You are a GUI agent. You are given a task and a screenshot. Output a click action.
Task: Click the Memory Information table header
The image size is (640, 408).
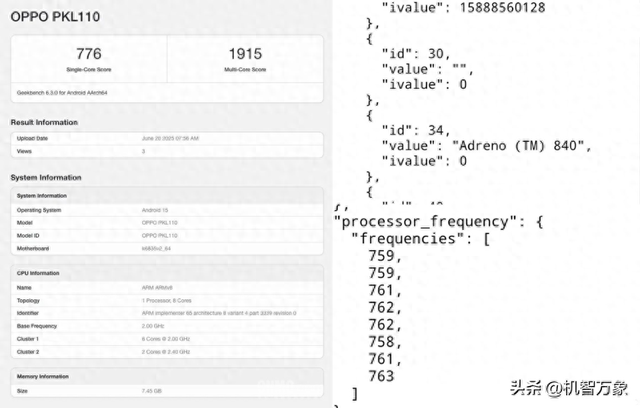point(167,377)
